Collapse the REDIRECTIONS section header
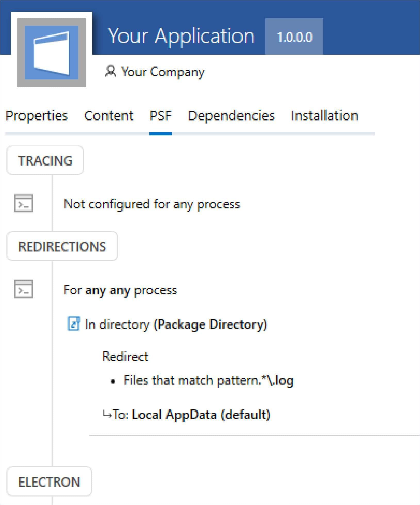 [62, 246]
